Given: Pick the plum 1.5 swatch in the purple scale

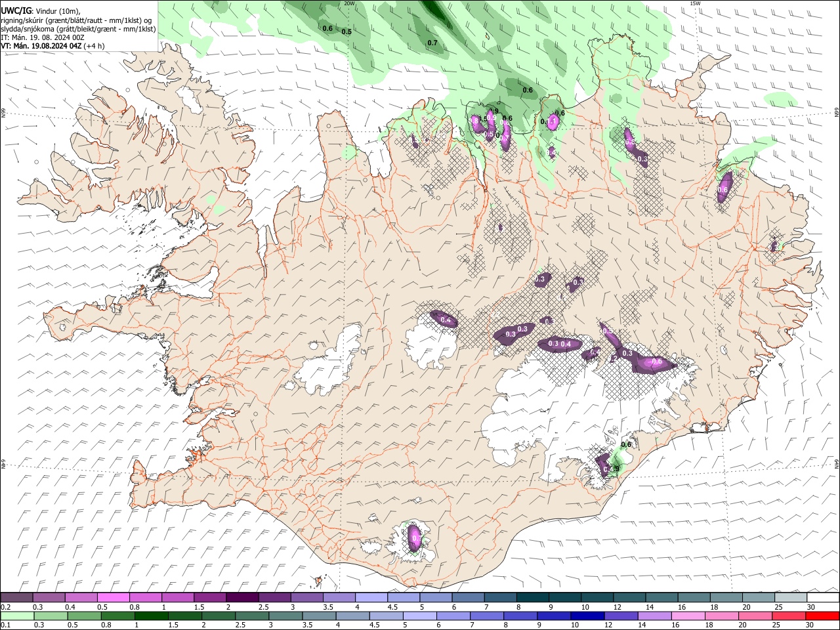Looking at the screenshot, I should point(210,597).
